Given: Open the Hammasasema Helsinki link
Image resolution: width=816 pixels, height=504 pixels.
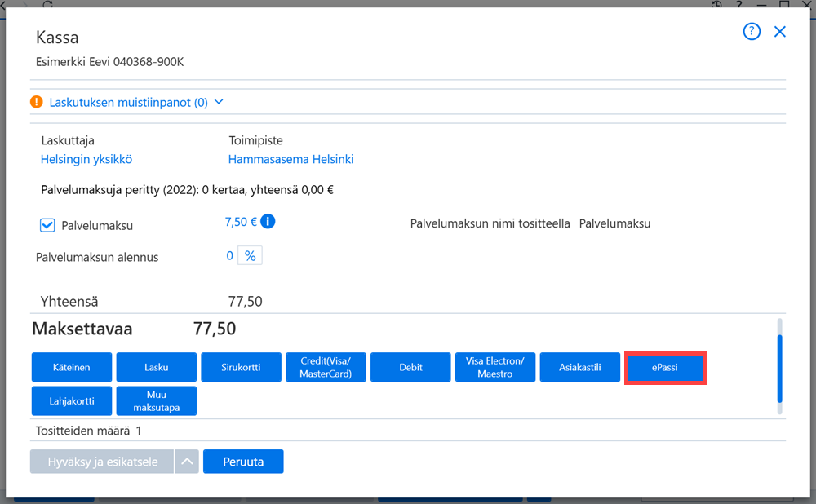Looking at the screenshot, I should [291, 159].
